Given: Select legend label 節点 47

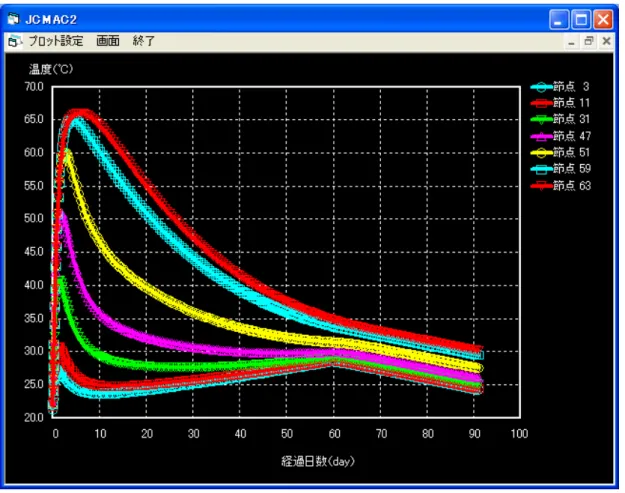Looking at the screenshot, I should pos(572,136).
